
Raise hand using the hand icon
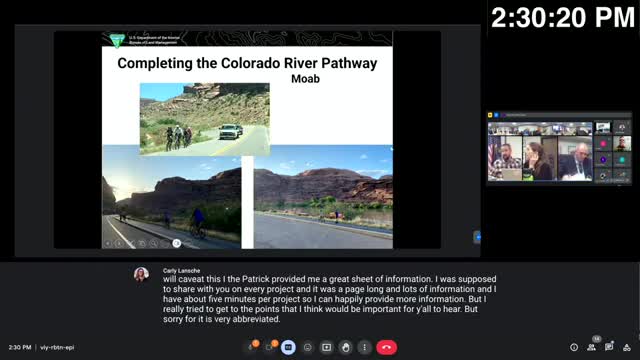pos(346,347)
